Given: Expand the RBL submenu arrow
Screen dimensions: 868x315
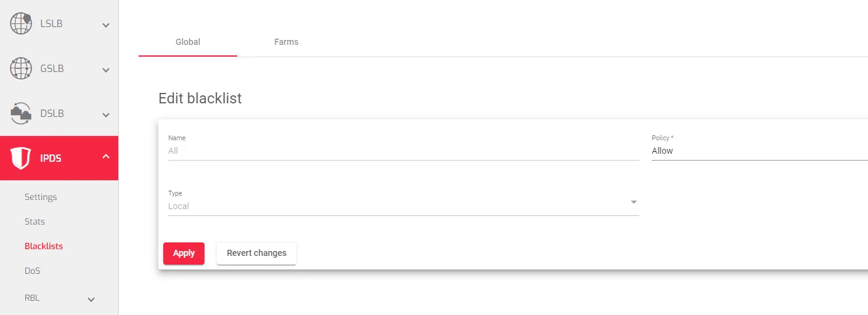Looking at the screenshot, I should coord(91,300).
